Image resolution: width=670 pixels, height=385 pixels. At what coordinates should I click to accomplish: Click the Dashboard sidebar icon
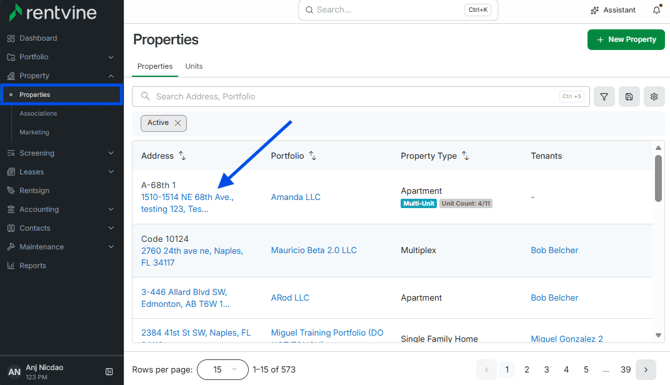[x=11, y=38]
